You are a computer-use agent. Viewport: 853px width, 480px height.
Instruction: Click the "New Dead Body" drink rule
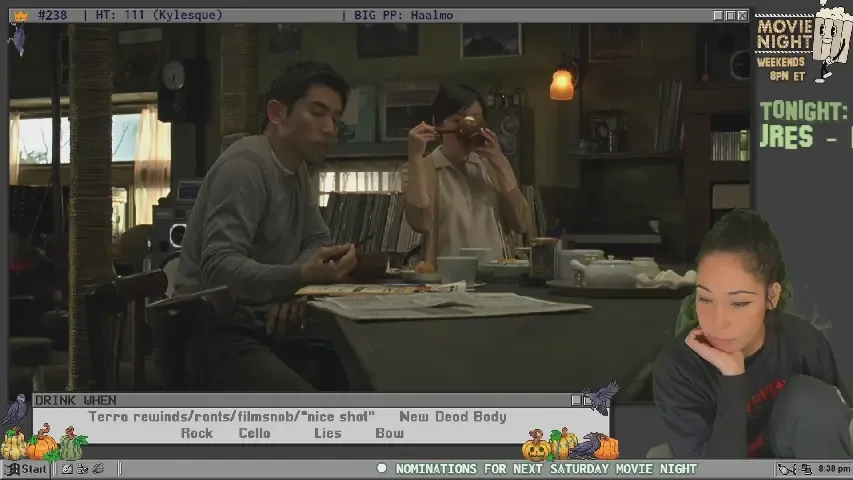(x=452, y=417)
